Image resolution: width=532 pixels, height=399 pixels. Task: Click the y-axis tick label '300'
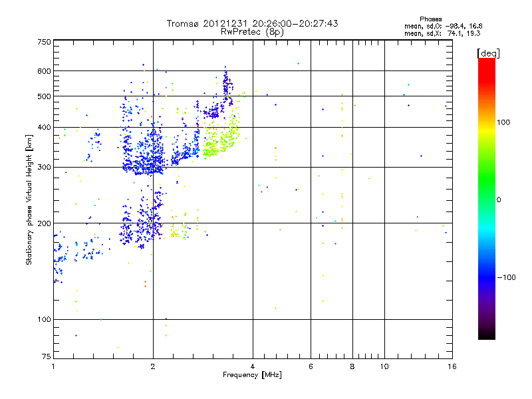44,167
